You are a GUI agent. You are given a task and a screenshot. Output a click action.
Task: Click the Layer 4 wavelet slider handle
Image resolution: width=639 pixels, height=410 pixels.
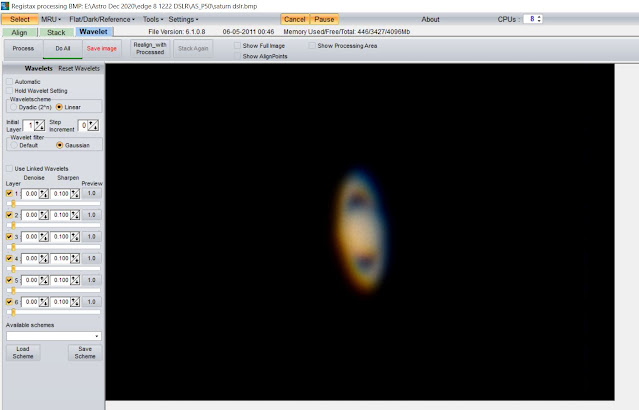click(x=13, y=269)
